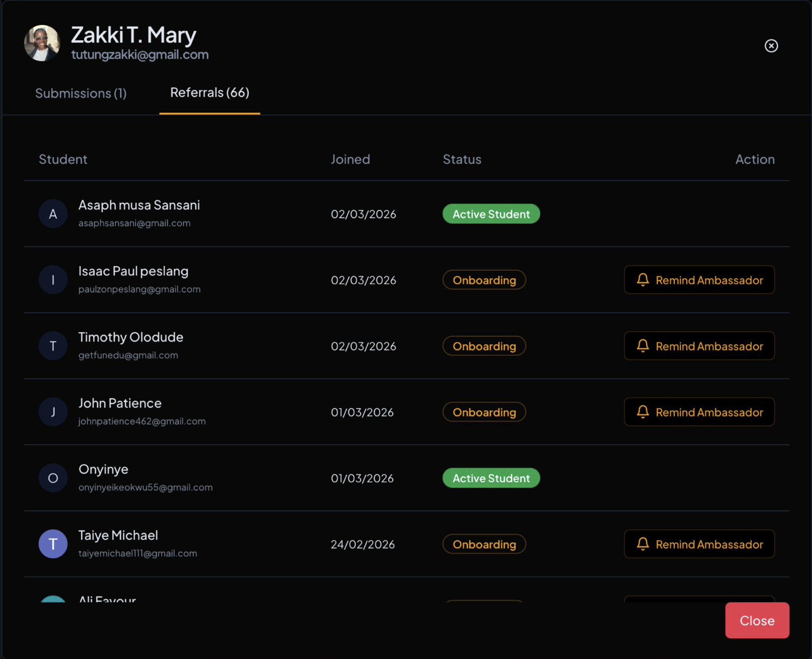This screenshot has width=812, height=659.
Task: Click the Status column header
Action: click(462, 159)
